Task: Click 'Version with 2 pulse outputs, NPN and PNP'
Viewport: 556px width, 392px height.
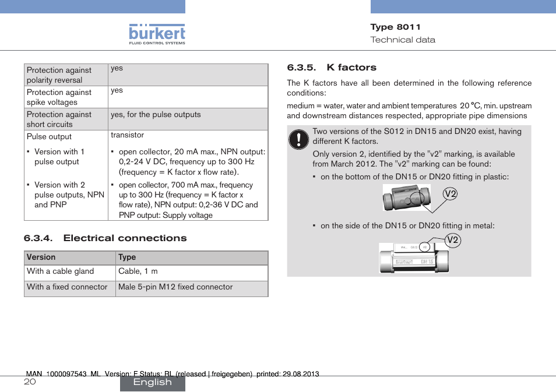Action: [x=66, y=195]
